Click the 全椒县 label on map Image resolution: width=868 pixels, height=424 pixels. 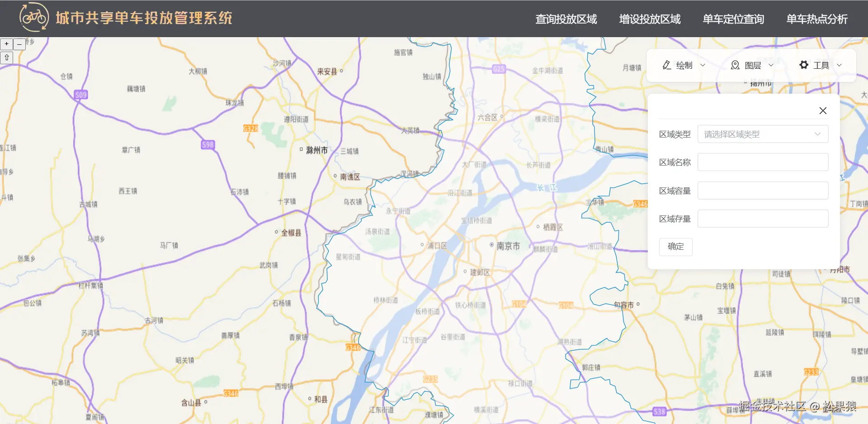[x=291, y=233]
